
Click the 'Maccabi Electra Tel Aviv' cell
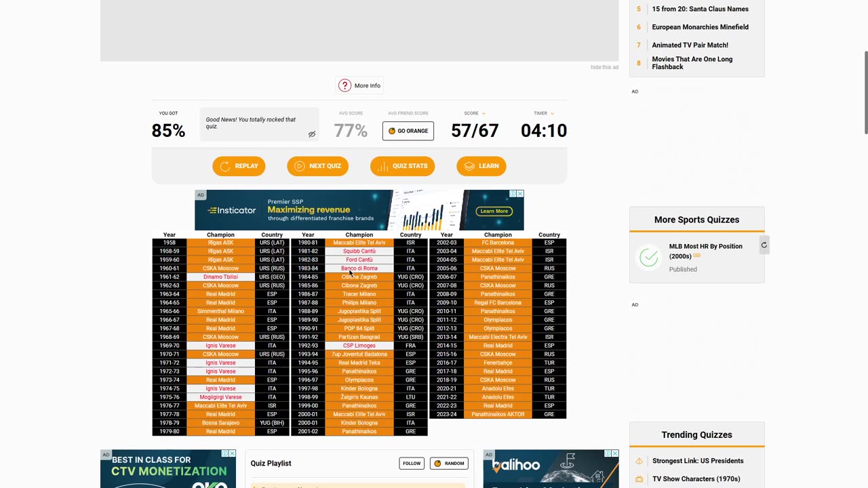point(498,338)
